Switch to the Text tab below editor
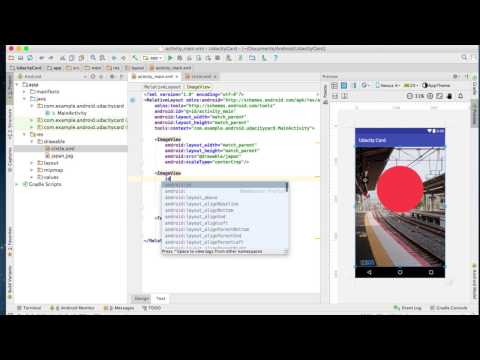The width and height of the screenshot is (480, 360). point(161,298)
